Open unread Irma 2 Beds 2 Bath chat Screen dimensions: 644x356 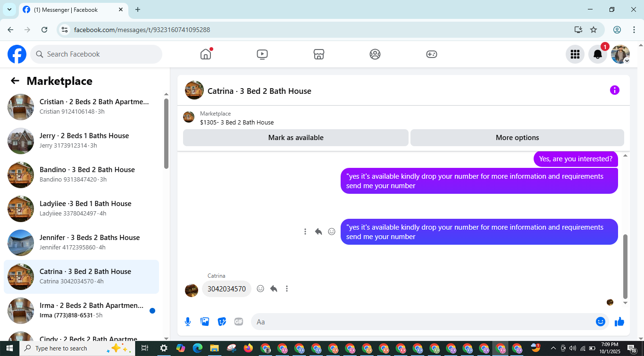pyautogui.click(x=81, y=311)
